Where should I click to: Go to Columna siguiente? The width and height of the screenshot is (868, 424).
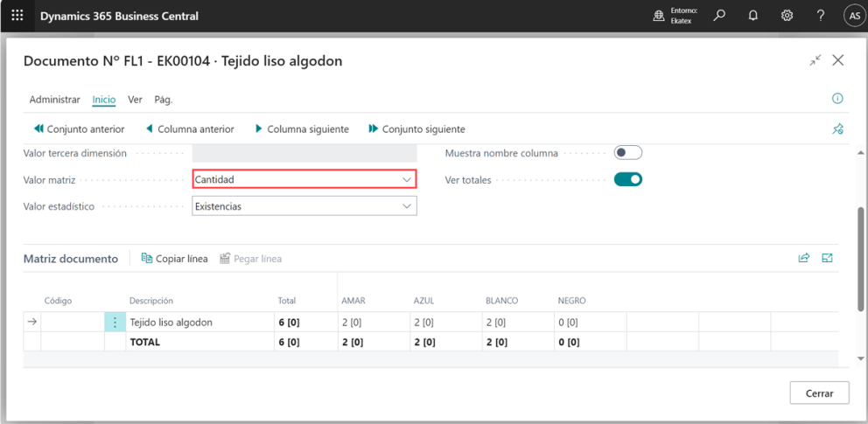301,129
